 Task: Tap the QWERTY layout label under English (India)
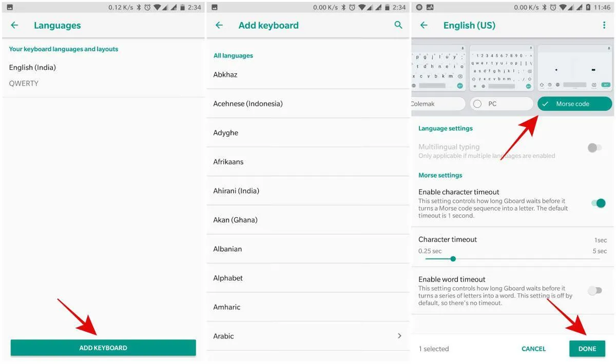24,84
